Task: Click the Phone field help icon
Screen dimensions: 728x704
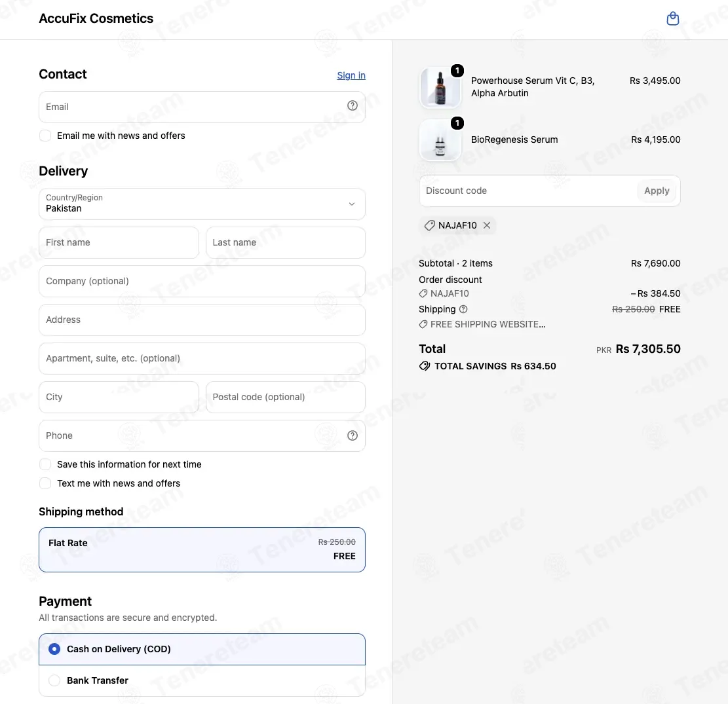Action: tap(353, 435)
